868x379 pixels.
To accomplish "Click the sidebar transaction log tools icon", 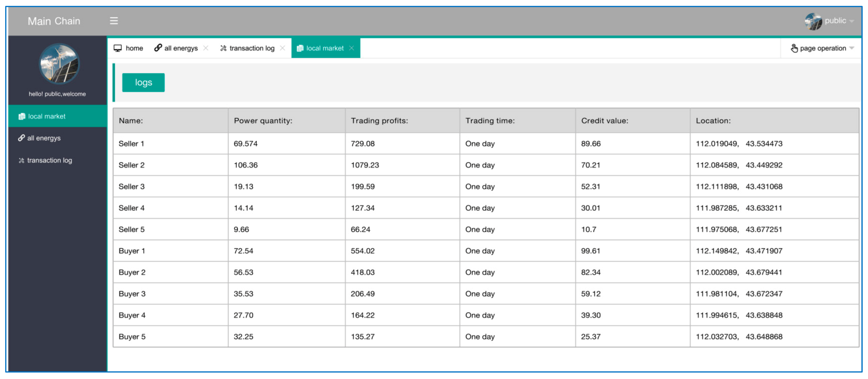I will click(22, 160).
